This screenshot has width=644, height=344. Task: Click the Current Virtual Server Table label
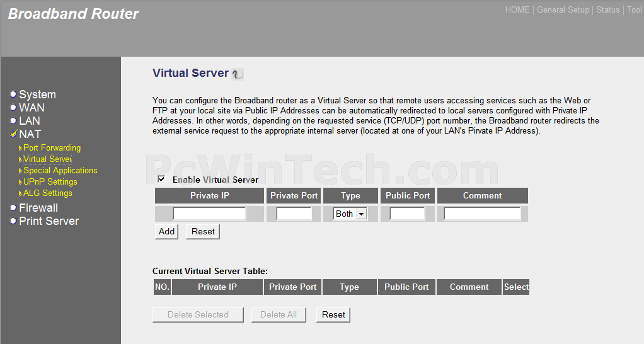click(210, 271)
